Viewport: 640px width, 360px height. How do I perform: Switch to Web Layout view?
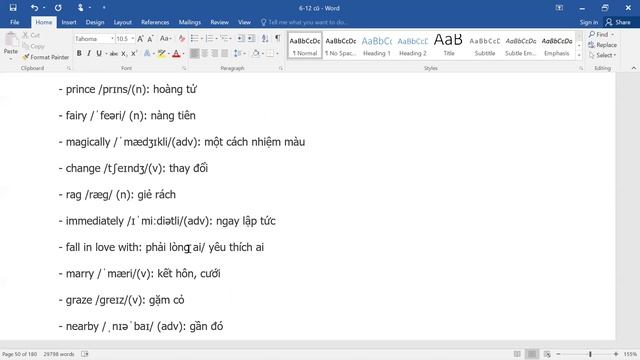click(x=547, y=354)
